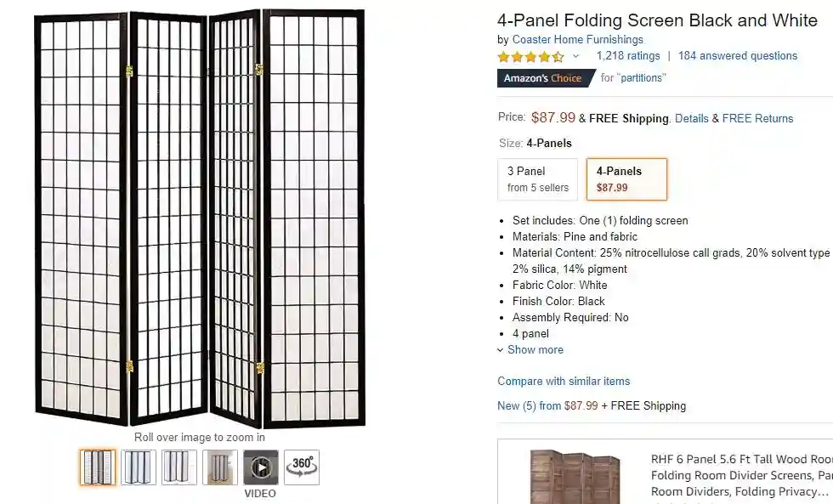Open the FREE Returns link
Screen dimensions: 833x504
click(x=757, y=119)
